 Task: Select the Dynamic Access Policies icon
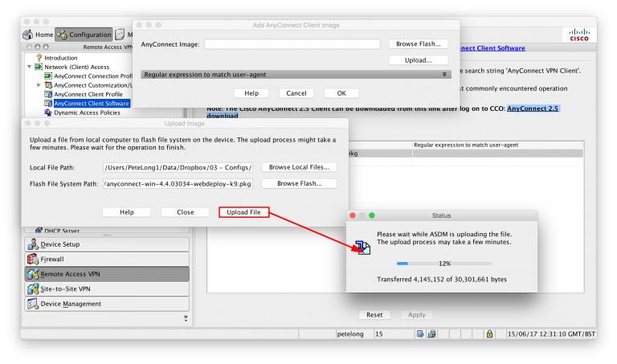pos(48,112)
